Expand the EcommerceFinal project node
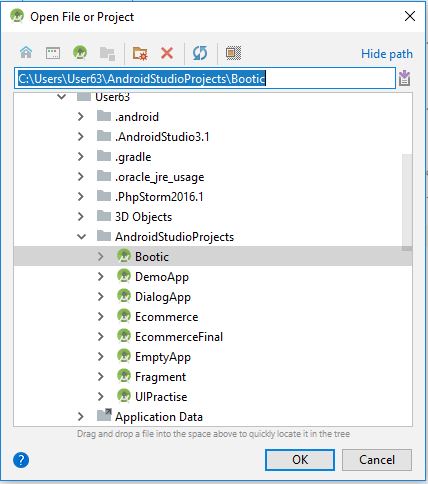The height and width of the screenshot is (484, 428). [x=100, y=336]
